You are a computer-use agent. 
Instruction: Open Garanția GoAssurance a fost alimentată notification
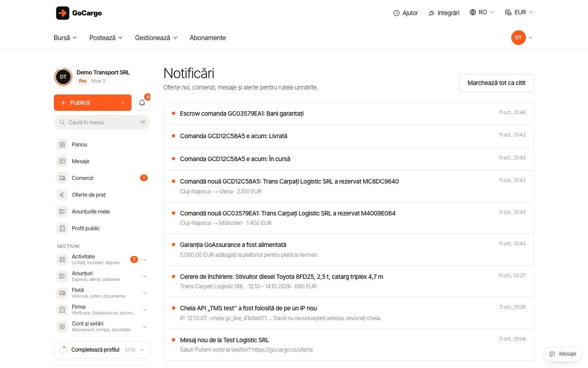[x=349, y=250]
